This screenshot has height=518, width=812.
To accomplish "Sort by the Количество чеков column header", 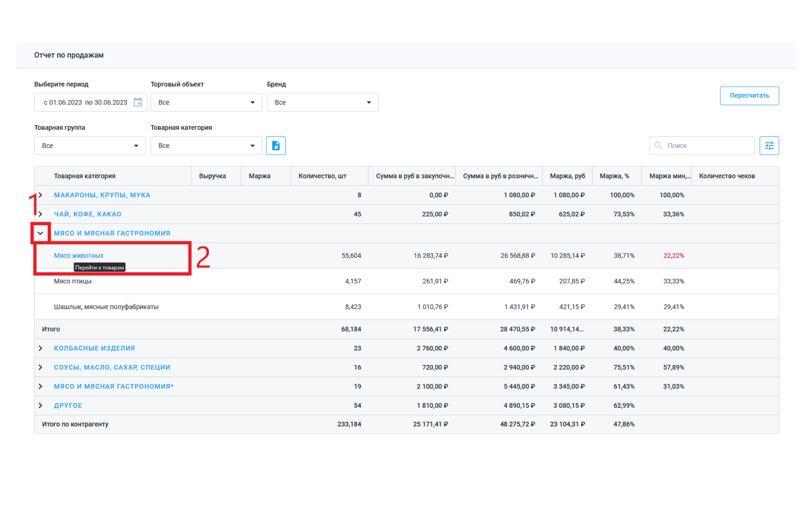I will [727, 176].
